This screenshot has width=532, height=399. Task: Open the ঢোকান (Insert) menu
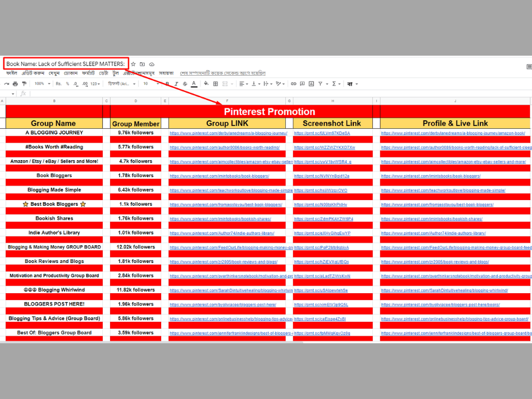71,73
